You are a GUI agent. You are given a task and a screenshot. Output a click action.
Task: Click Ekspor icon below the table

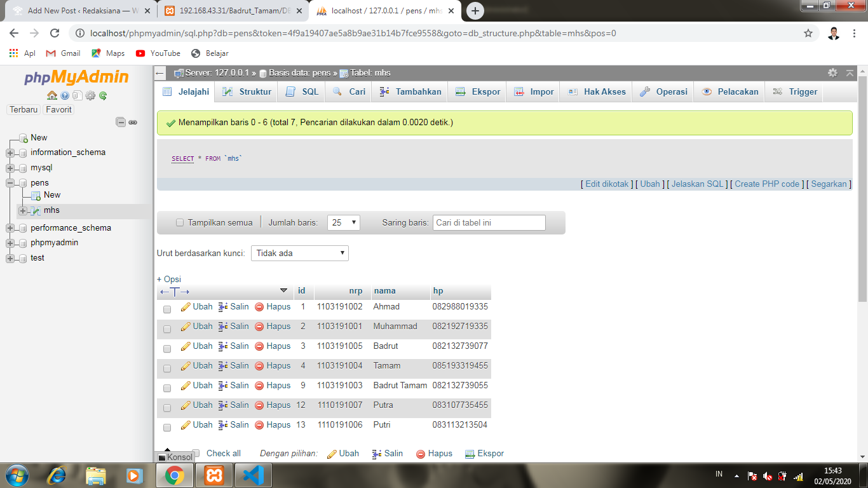470,454
